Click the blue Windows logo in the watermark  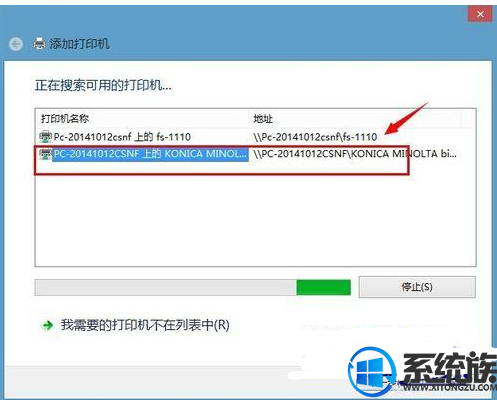(372, 369)
